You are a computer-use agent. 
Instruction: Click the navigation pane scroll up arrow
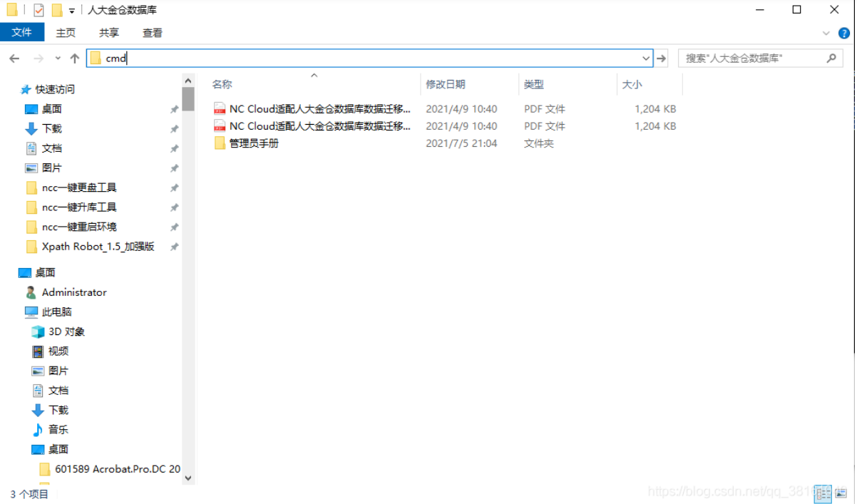188,79
